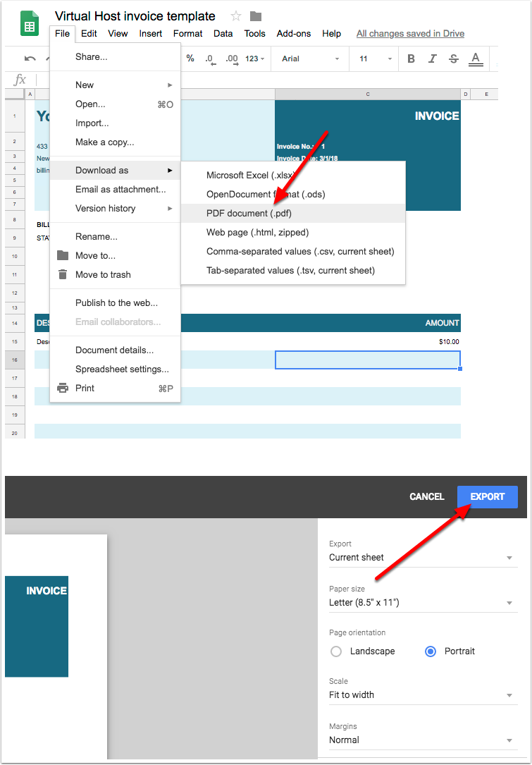
Task: Choose Make a copy...
Action: [x=115, y=142]
